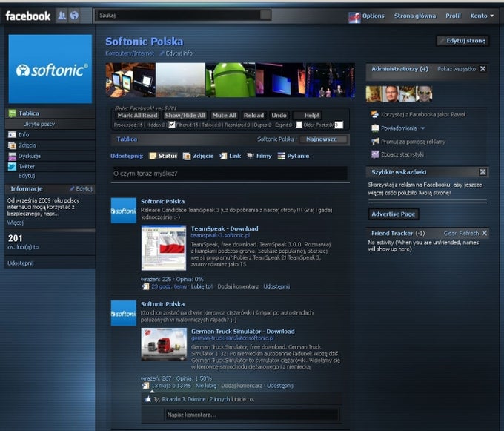Close the Szybkie wskazówki panel
The image size is (504, 431).
pos(483,172)
